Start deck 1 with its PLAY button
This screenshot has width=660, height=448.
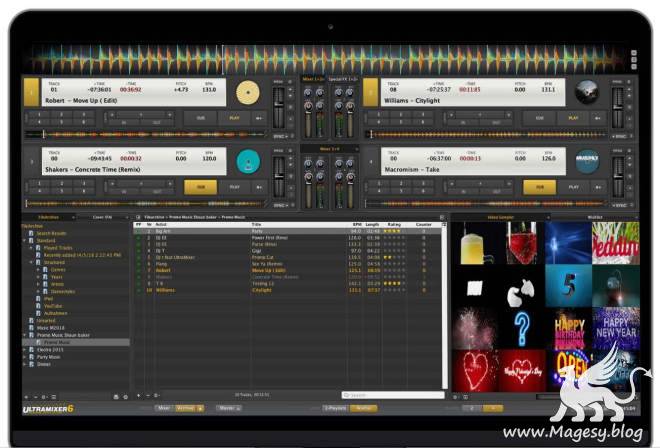[234, 118]
